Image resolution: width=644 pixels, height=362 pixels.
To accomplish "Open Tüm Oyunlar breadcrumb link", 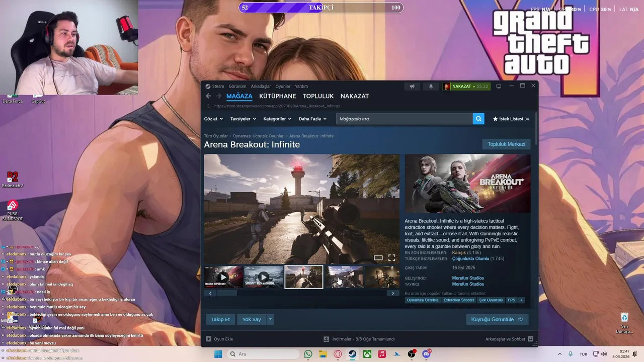I will 216,136.
